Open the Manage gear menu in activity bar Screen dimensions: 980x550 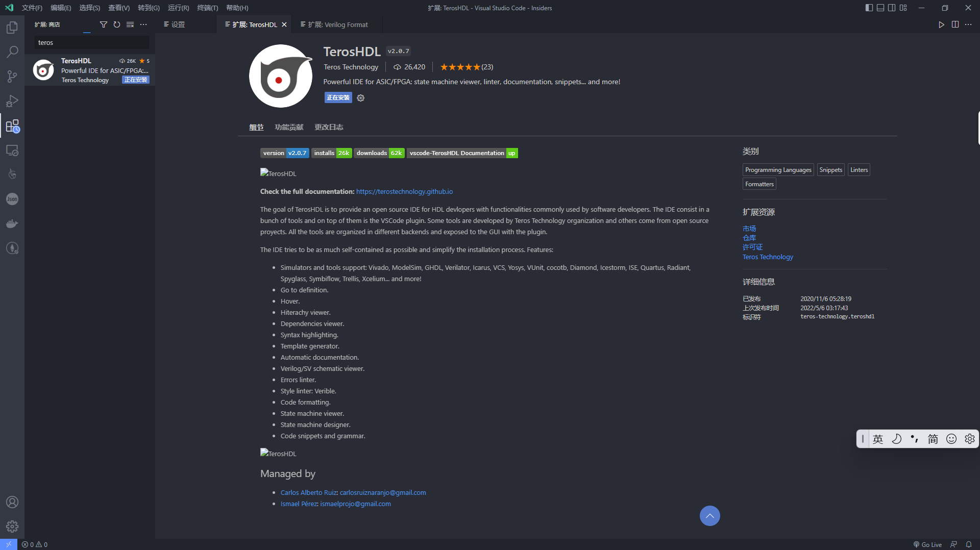12,527
